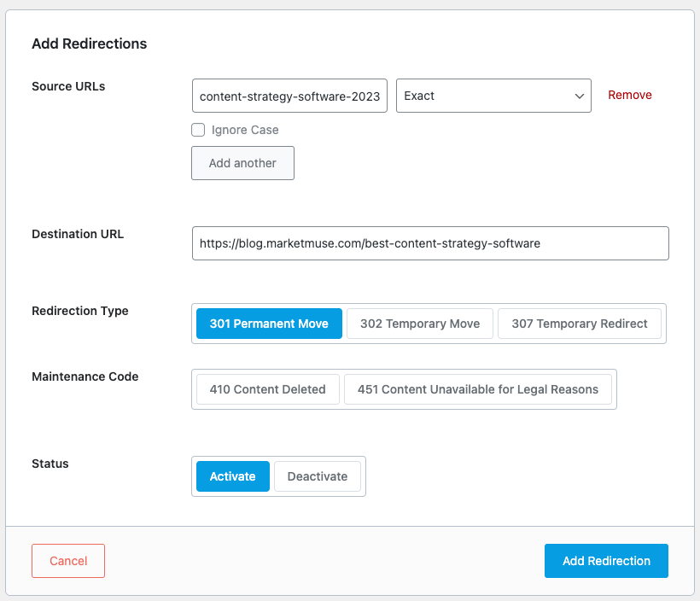
Task: Select 410 Content Deleted maintenance code
Action: pyautogui.click(x=268, y=389)
